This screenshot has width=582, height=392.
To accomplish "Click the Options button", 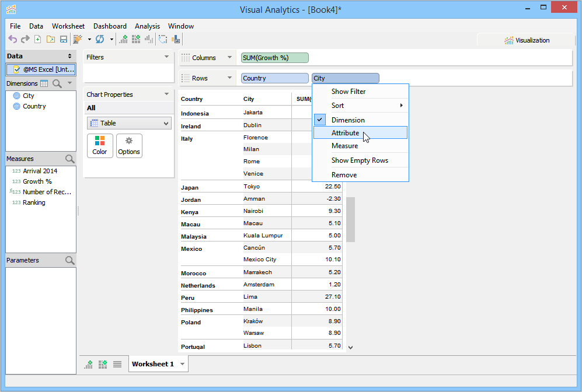I will [x=129, y=146].
